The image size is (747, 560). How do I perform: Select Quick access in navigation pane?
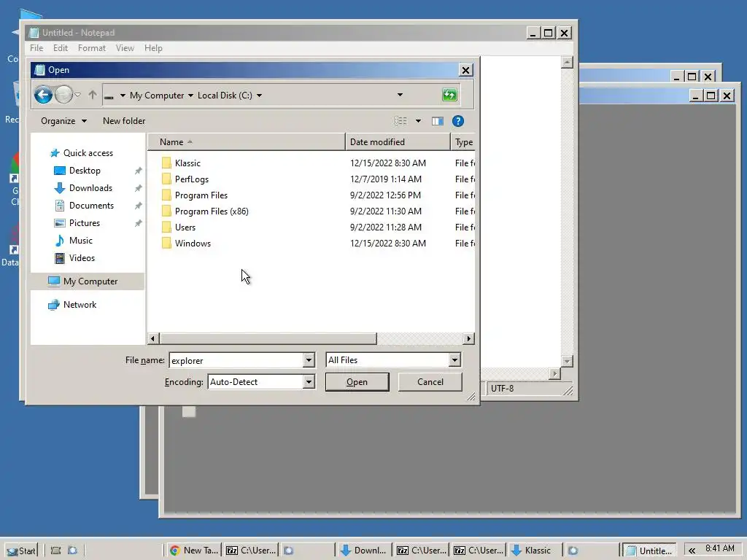(88, 153)
